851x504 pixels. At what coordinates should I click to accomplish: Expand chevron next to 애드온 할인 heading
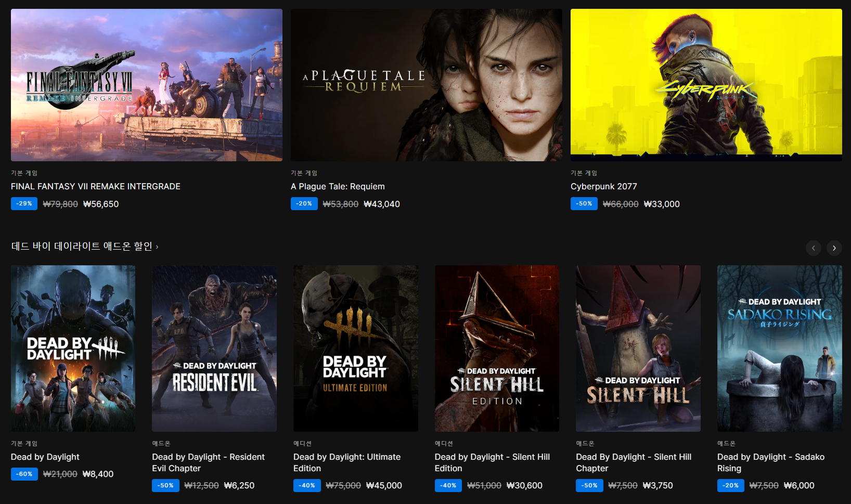pyautogui.click(x=157, y=247)
